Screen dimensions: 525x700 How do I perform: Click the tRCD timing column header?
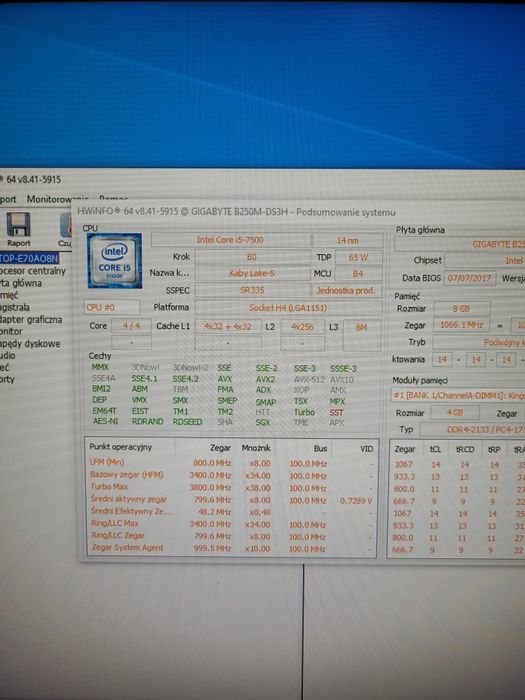coord(465,450)
